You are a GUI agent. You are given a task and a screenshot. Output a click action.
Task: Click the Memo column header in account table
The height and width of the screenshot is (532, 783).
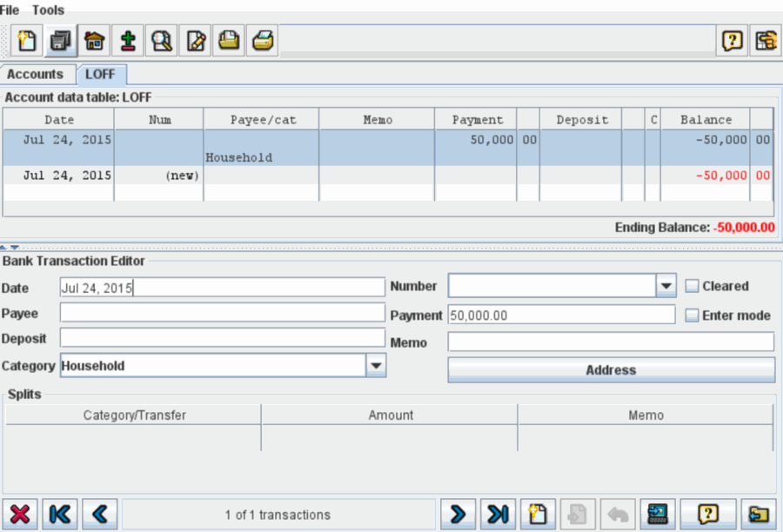click(377, 120)
